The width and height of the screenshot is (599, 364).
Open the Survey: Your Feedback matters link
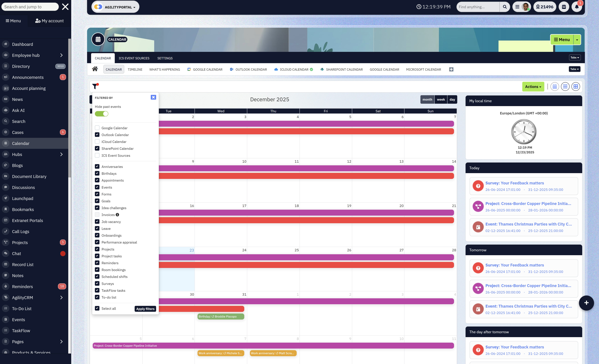pos(515,183)
